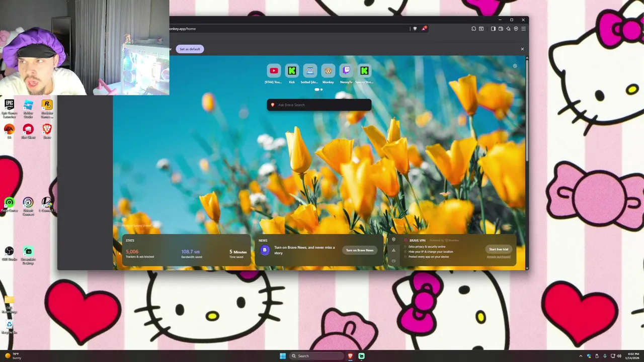Select the Ubisoft Connect desktop icon

[28, 205]
